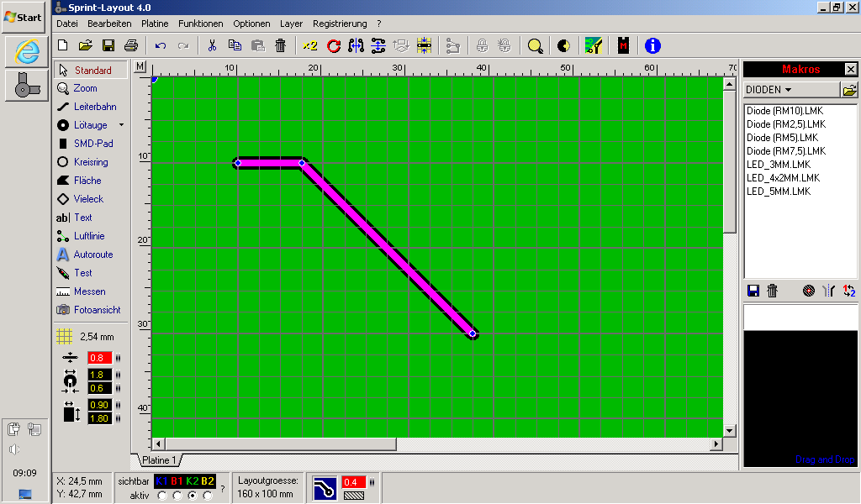Save macro with the Makros panel disk icon
Viewport: 861px width, 504px height.
pyautogui.click(x=753, y=291)
